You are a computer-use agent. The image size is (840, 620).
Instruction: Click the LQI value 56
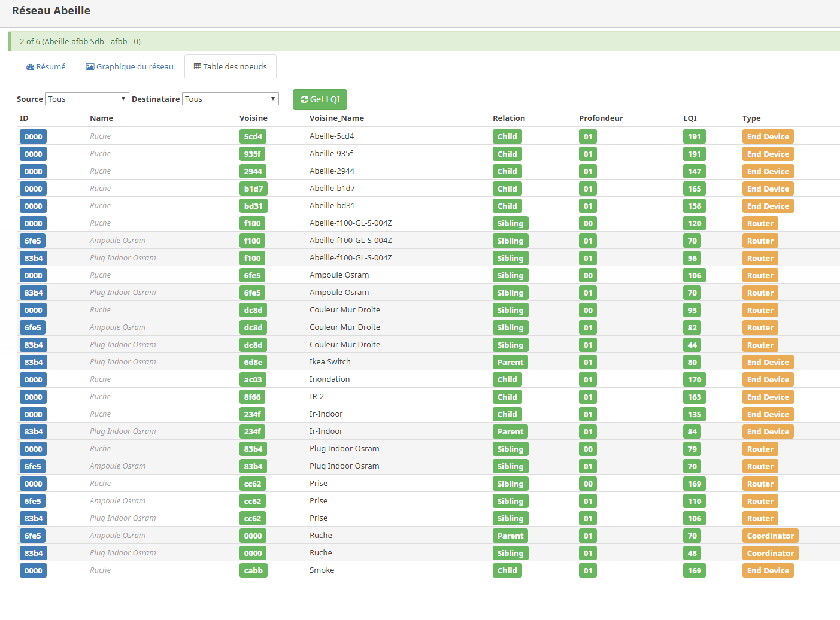click(692, 258)
